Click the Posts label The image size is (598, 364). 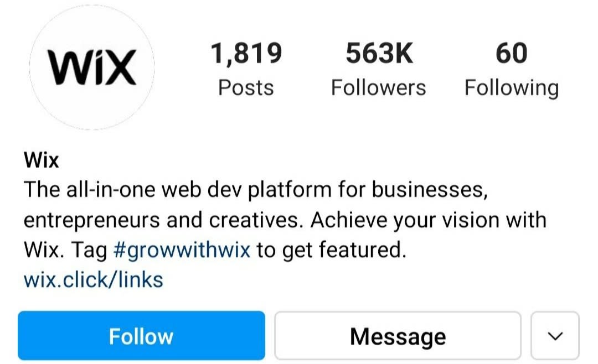tap(246, 87)
